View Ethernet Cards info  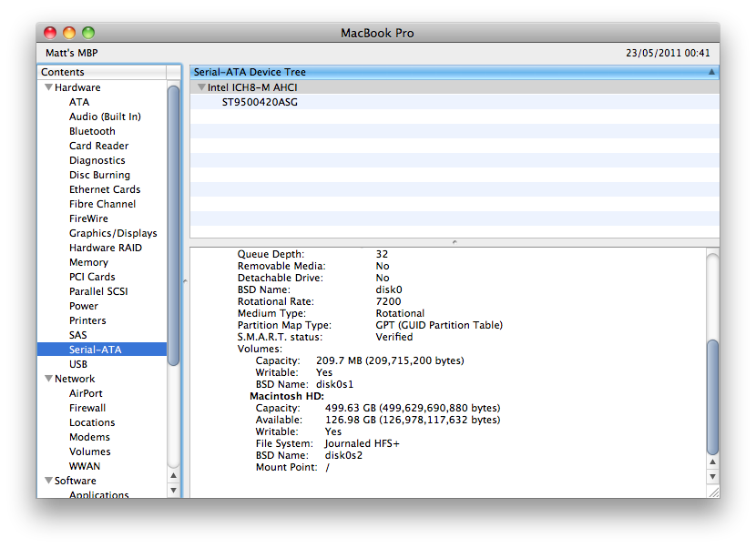click(x=105, y=189)
